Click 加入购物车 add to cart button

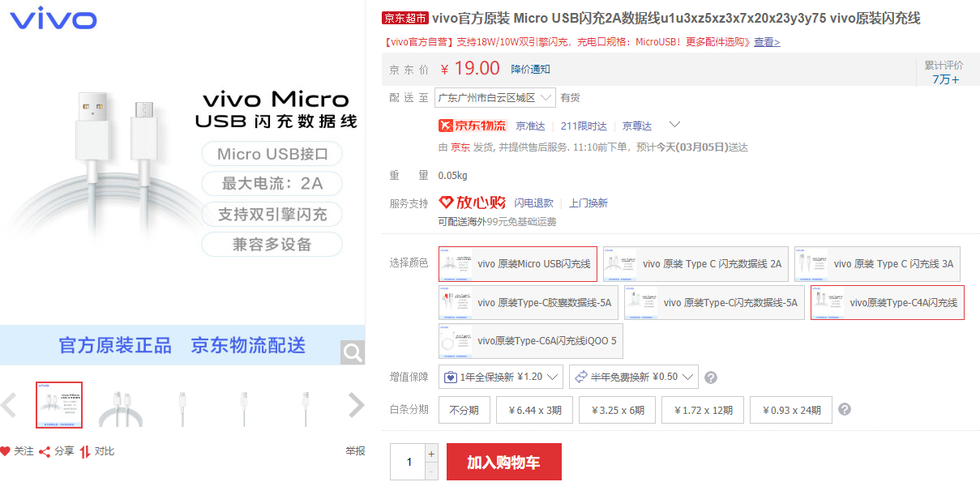tap(503, 462)
